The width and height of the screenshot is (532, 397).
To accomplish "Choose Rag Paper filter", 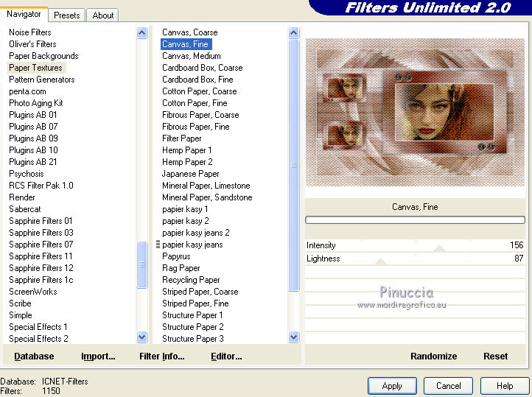I will pyautogui.click(x=181, y=268).
